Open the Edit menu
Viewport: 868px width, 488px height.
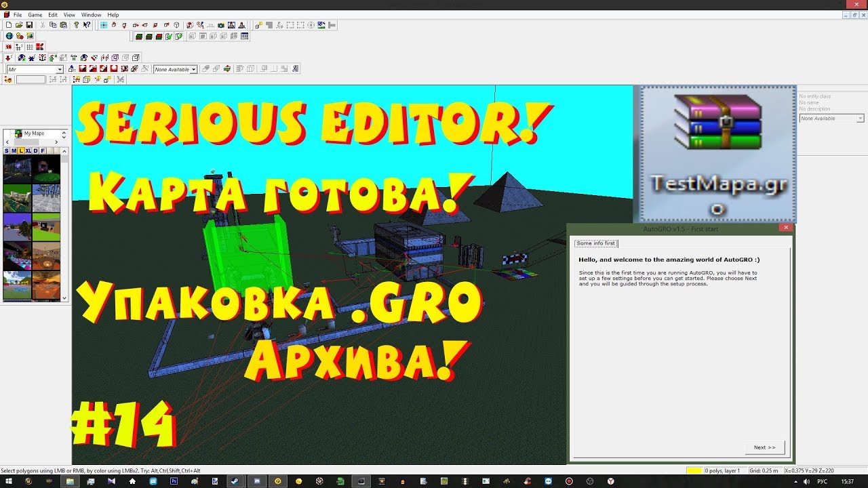(53, 14)
